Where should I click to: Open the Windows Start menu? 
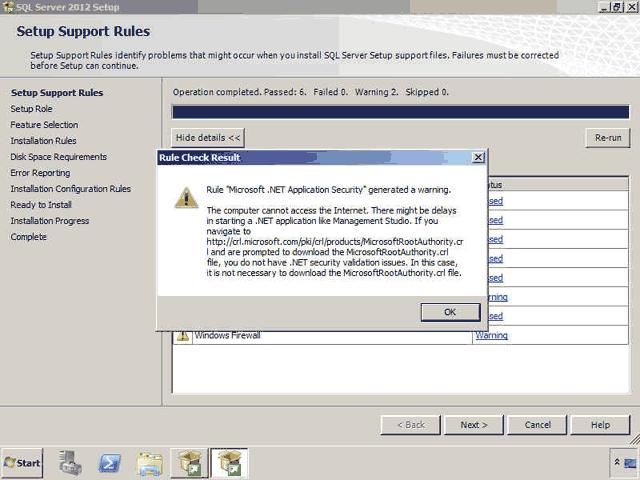(x=22, y=463)
